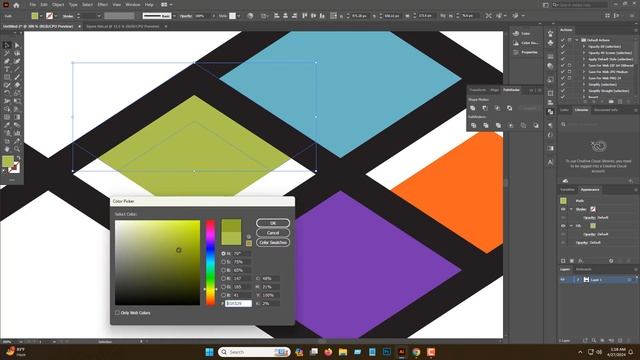Select the Pen tool
Viewport: 640px width, 360px height.
(x=7, y=61)
